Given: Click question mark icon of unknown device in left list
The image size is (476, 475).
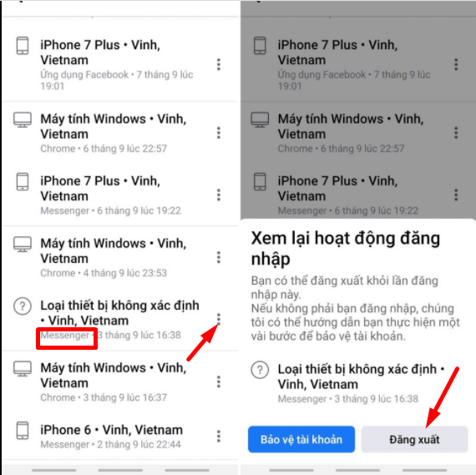Looking at the screenshot, I should (x=23, y=306).
